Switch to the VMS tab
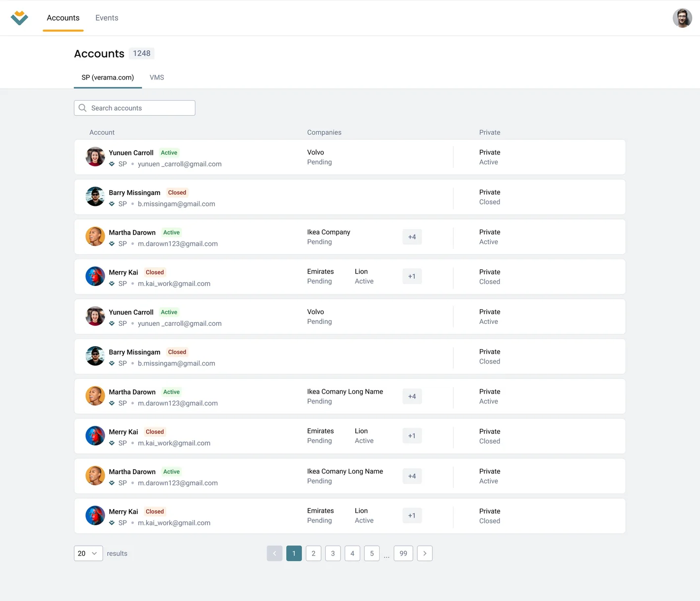 (157, 78)
